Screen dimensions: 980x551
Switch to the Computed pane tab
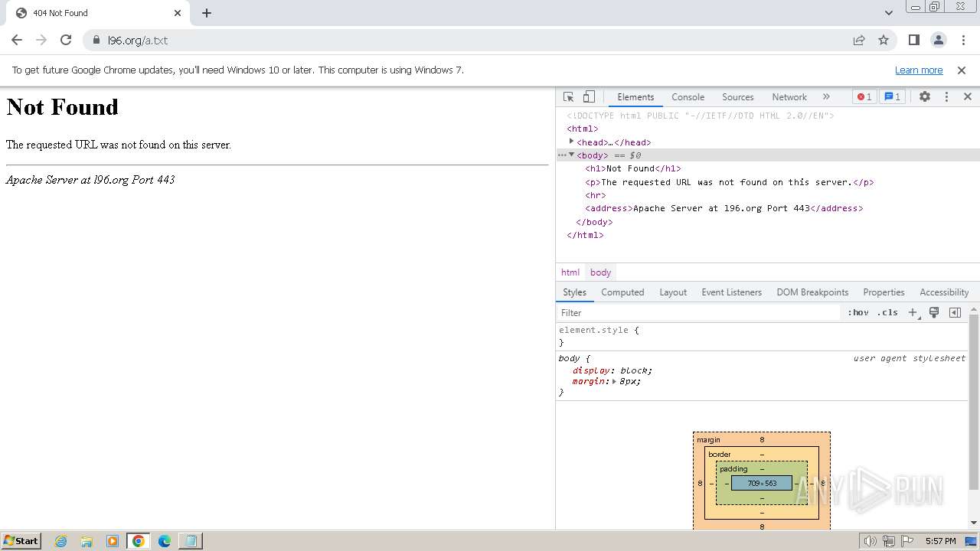coord(622,292)
